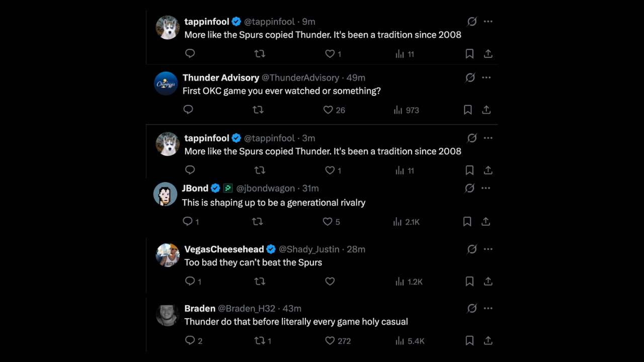Screen dimensions: 644x362
Task: Click the square NFT verification badge next to JBond
Action: (x=227, y=188)
